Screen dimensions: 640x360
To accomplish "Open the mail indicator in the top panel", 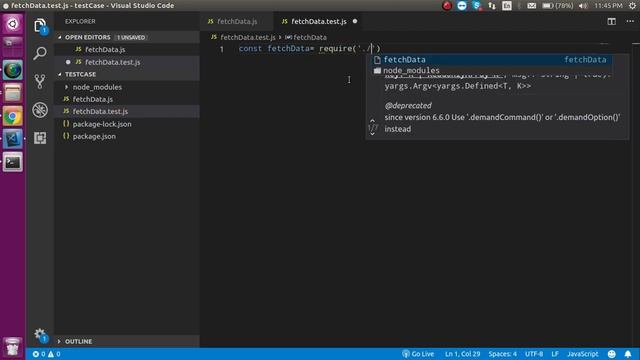I will 531,6.
